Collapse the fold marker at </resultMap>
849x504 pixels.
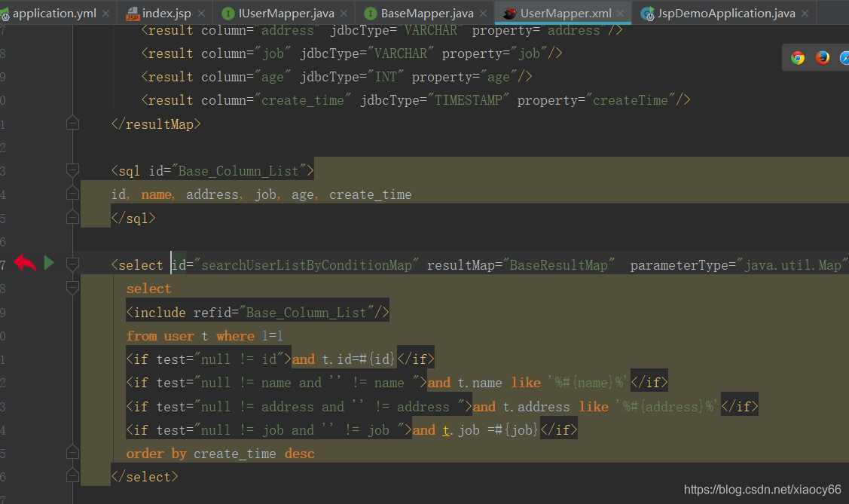[x=72, y=124]
